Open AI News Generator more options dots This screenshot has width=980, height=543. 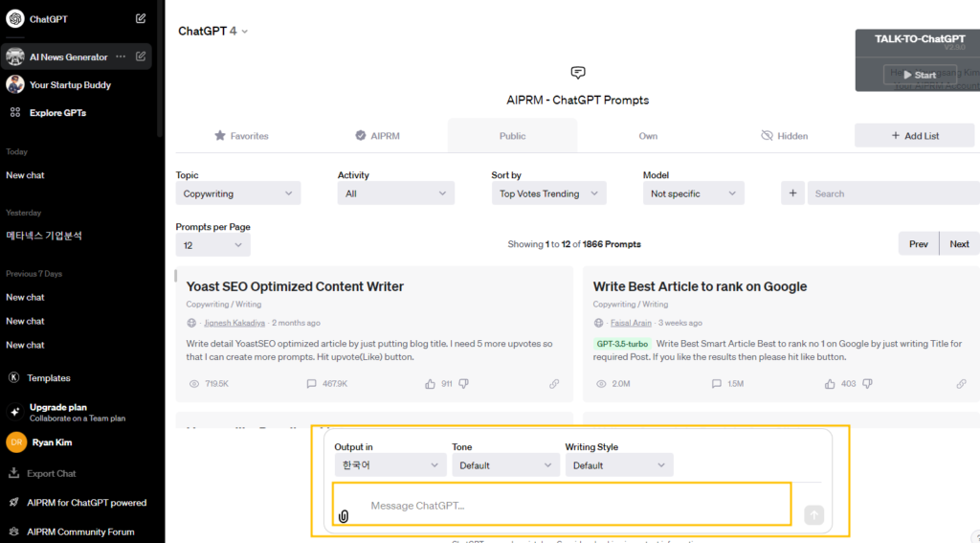pos(121,57)
